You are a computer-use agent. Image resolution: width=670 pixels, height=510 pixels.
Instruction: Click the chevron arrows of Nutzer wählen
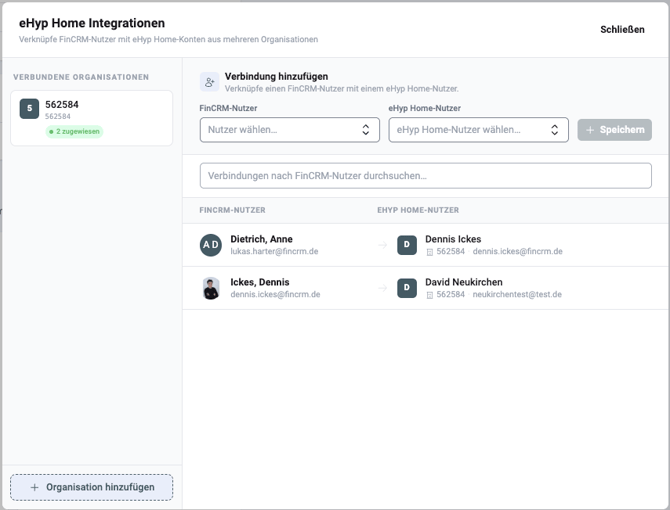366,130
